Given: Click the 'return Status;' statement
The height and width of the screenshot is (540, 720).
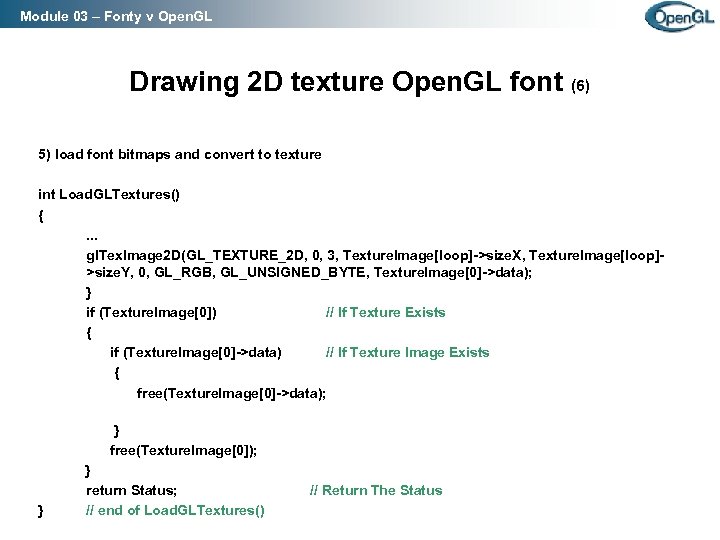Looking at the screenshot, I should tap(131, 490).
